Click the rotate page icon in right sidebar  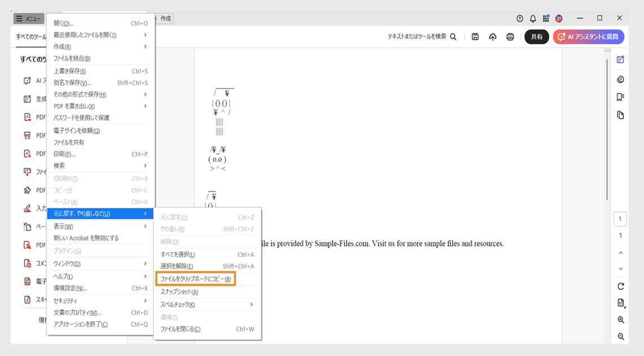(x=620, y=286)
